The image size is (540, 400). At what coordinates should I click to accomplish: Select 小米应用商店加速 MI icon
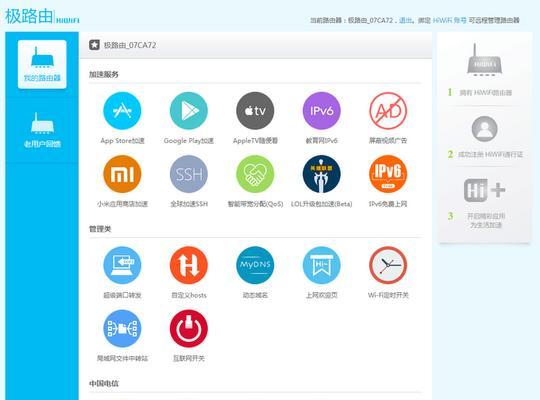click(122, 174)
